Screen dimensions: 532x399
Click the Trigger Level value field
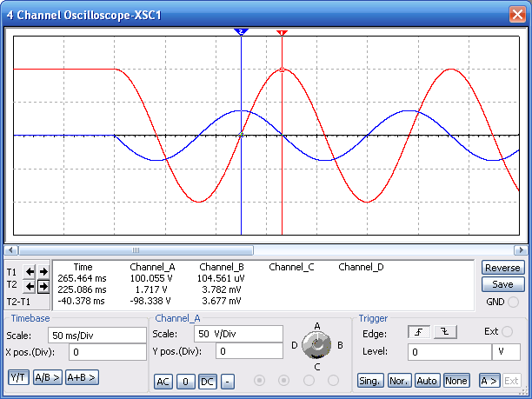click(x=450, y=352)
